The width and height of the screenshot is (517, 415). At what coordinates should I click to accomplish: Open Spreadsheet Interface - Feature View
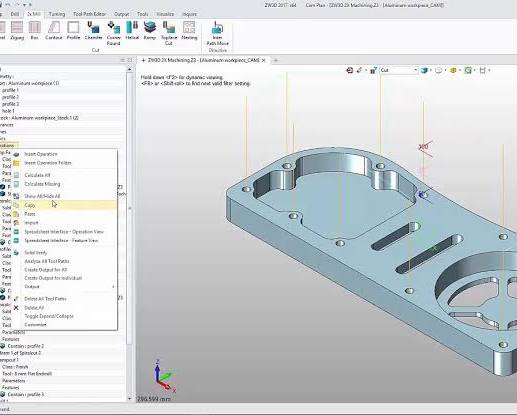coord(64,240)
